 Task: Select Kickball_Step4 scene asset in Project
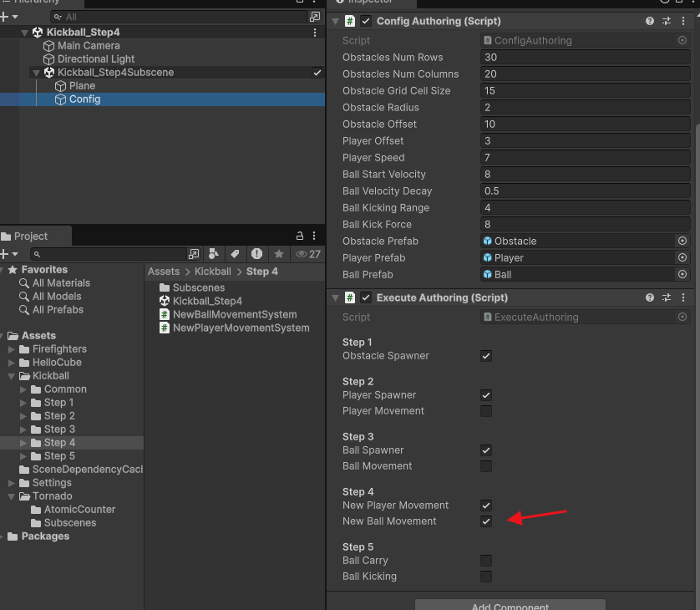click(200, 301)
